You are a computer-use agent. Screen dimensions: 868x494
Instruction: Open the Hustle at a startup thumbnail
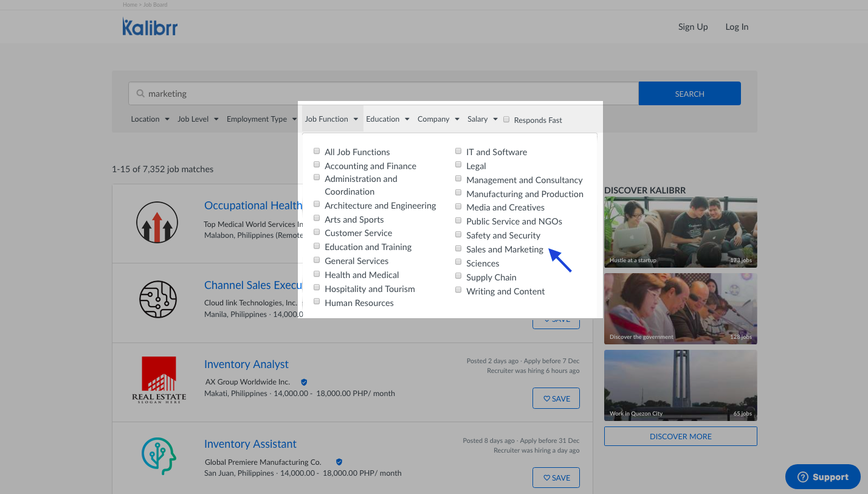(x=680, y=232)
